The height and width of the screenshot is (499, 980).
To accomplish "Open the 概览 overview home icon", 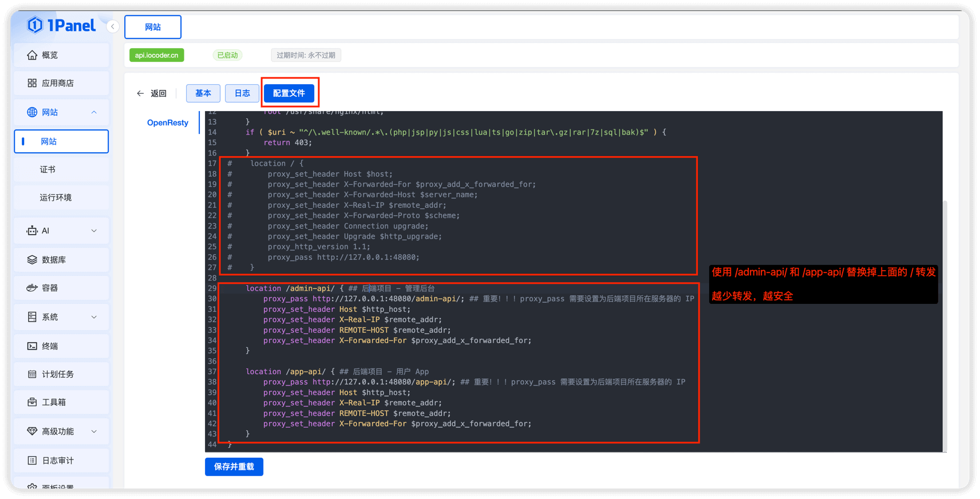I will (32, 55).
